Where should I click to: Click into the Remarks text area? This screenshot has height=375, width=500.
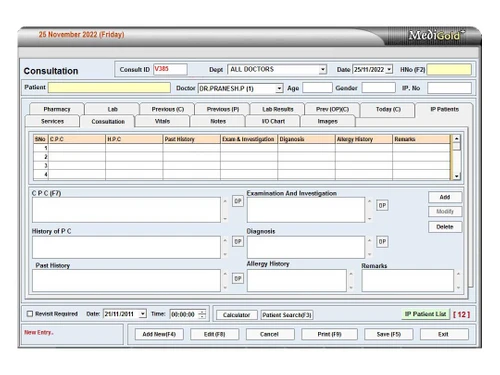[x=408, y=280]
